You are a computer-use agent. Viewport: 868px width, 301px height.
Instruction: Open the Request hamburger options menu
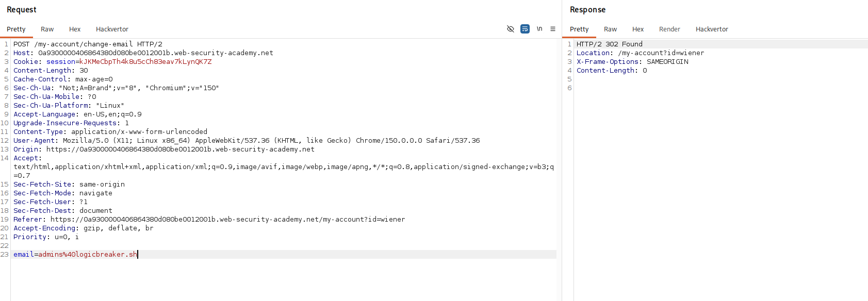pos(553,29)
